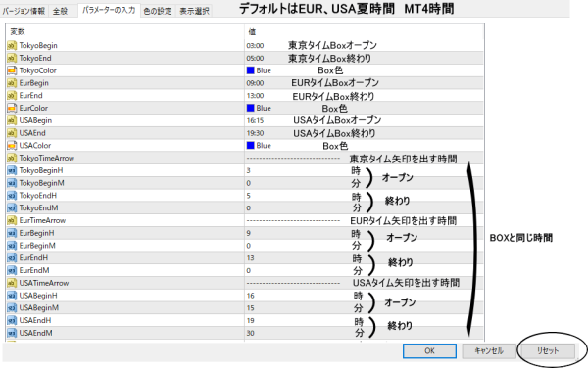This screenshot has height=368, width=588.
Task: Click the キャンセル button
Action: click(489, 351)
